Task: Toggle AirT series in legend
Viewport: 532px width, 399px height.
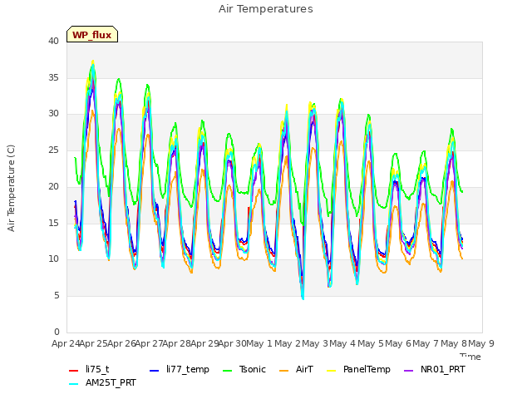Action: pyautogui.click(x=296, y=369)
